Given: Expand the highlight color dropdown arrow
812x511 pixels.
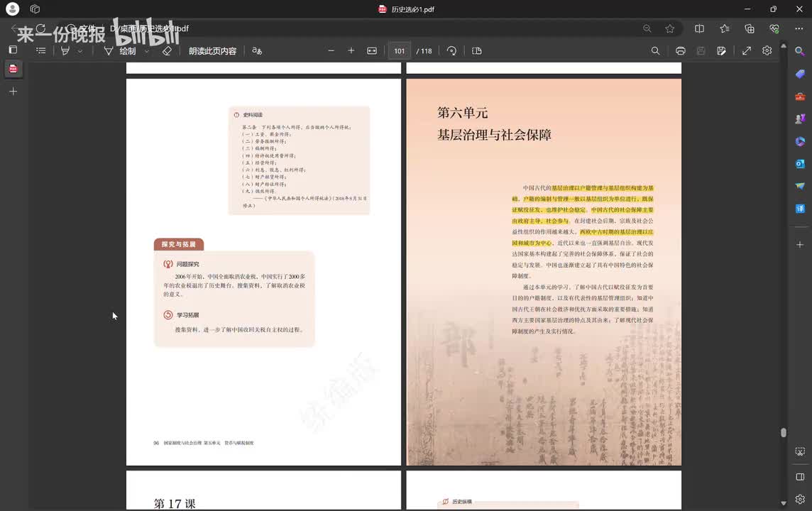Looking at the screenshot, I should [79, 51].
